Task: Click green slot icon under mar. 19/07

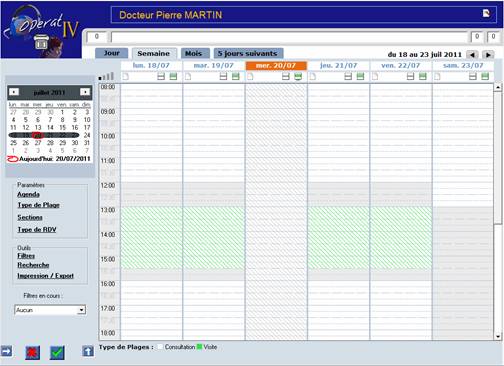Action: pos(236,77)
